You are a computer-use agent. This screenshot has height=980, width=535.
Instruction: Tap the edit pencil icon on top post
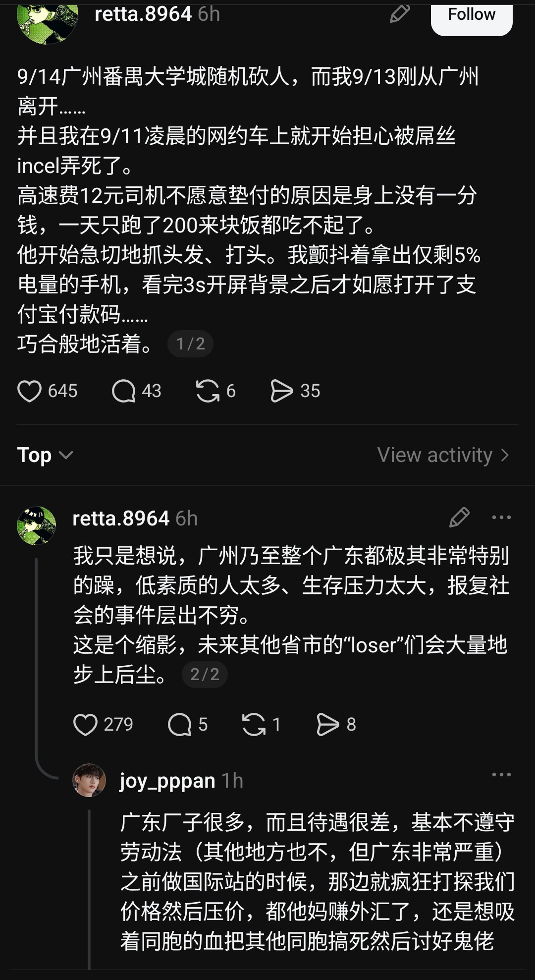pos(400,14)
